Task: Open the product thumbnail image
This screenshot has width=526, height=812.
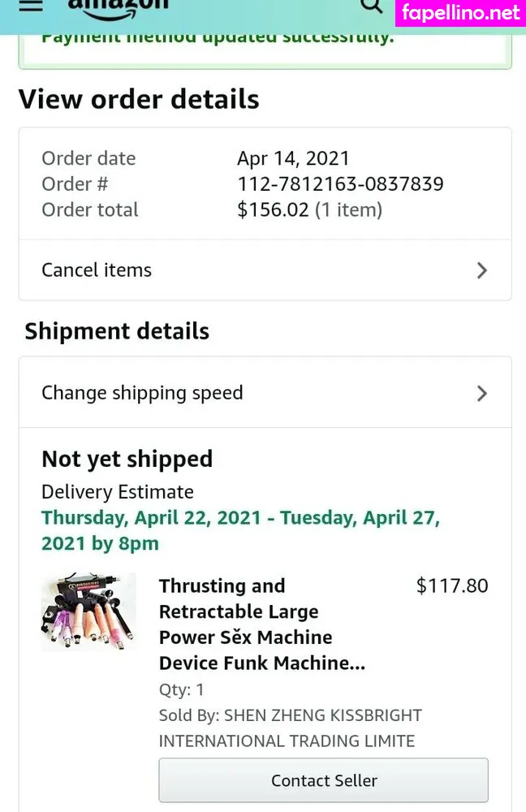Action: tap(88, 611)
